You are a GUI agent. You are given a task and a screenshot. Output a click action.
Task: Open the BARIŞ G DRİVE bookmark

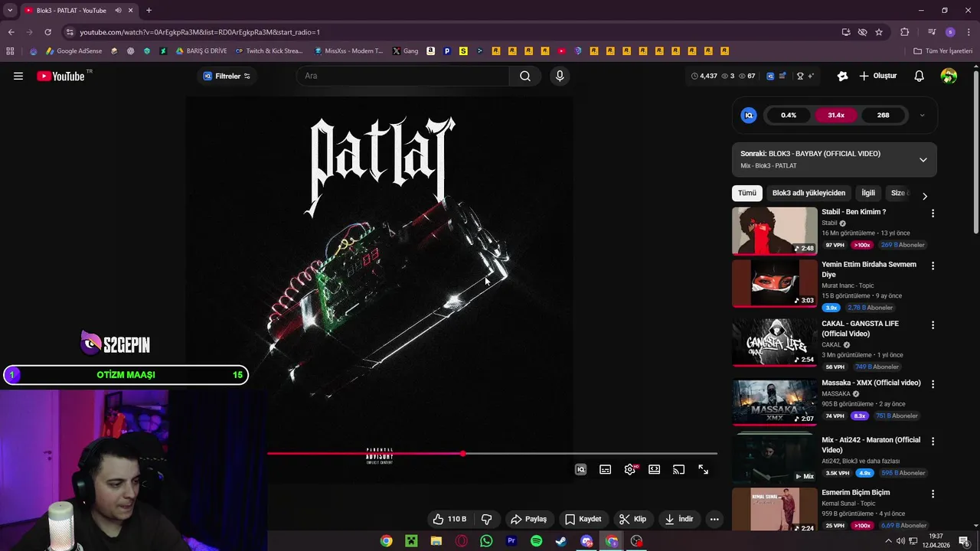point(201,51)
